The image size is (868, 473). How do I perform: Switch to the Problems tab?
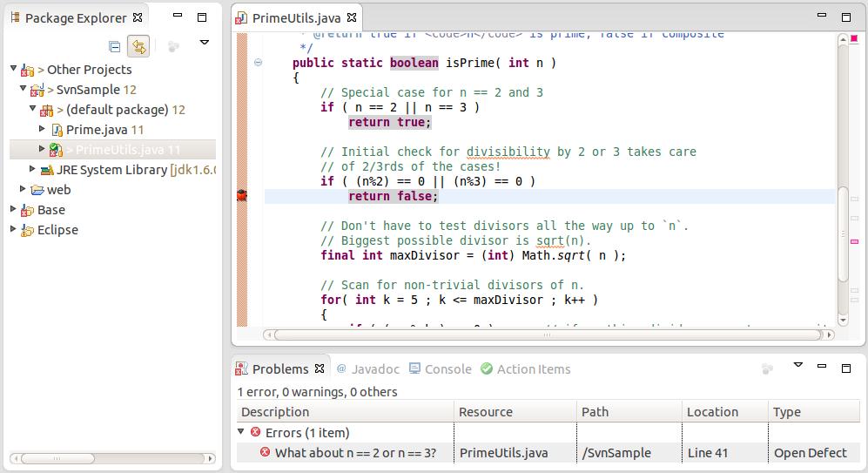(x=280, y=368)
